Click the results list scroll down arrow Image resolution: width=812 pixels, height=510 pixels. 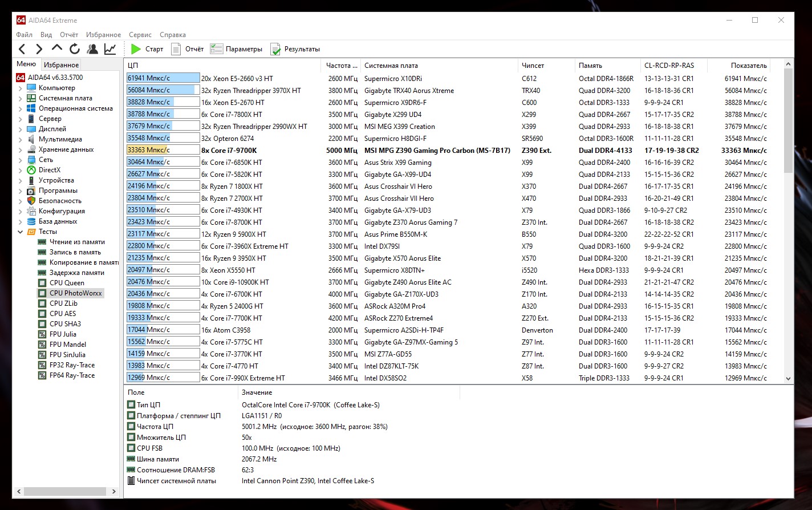click(789, 378)
